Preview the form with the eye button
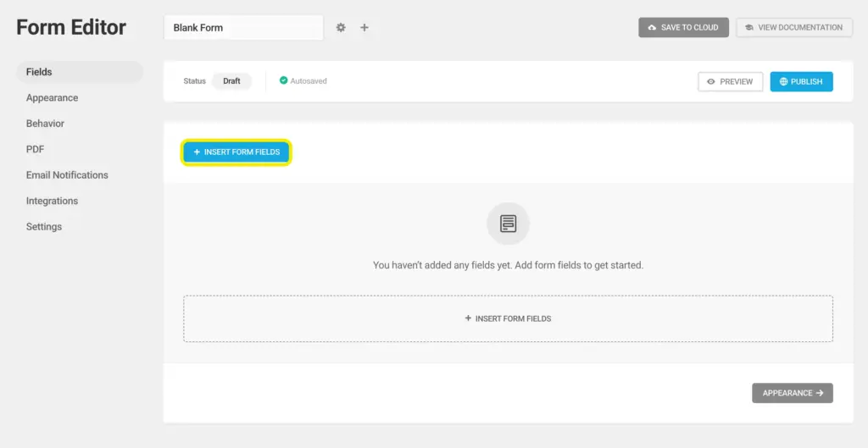Viewport: 868px width, 448px height. click(730, 81)
